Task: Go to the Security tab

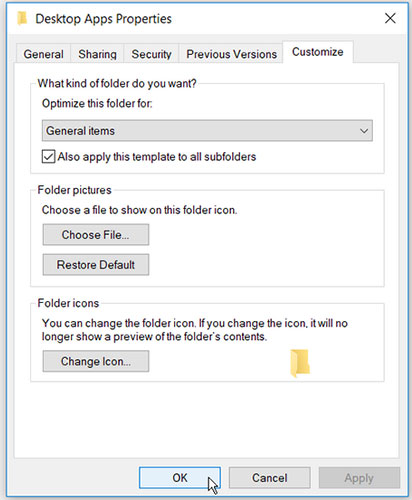Action: [x=151, y=54]
